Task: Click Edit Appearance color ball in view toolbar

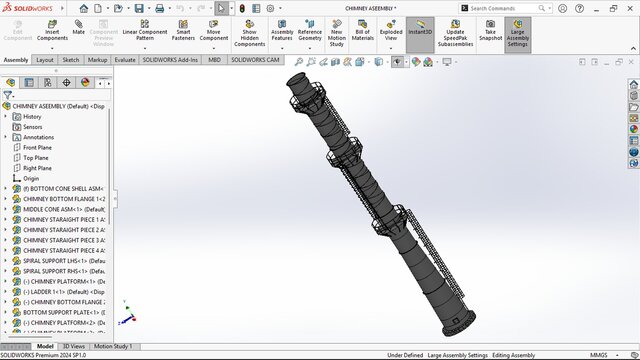Action: [x=416, y=62]
